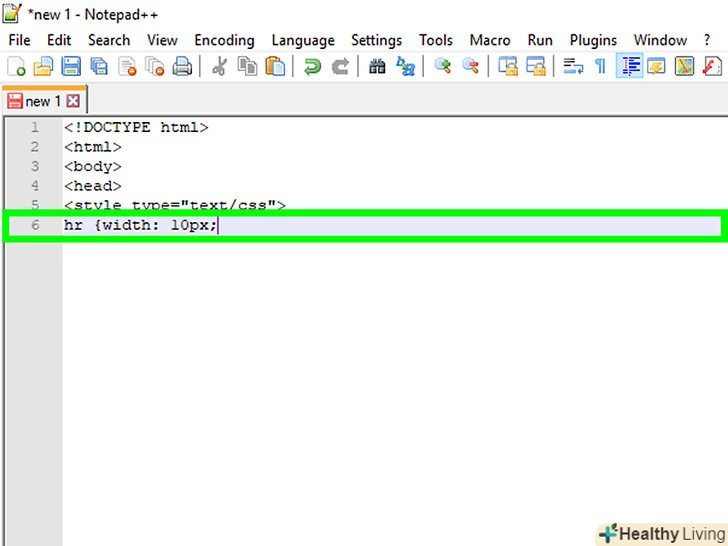728x546 pixels.
Task: Click the Redo arrow icon
Action: 340,66
